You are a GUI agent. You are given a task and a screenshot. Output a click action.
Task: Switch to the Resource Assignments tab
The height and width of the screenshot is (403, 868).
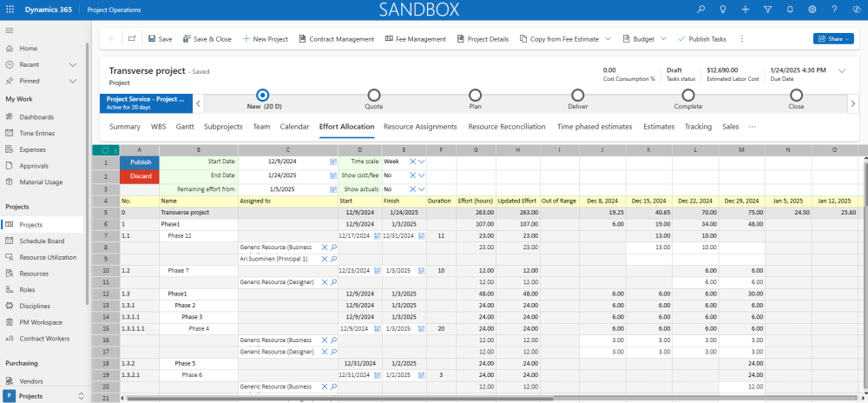420,127
